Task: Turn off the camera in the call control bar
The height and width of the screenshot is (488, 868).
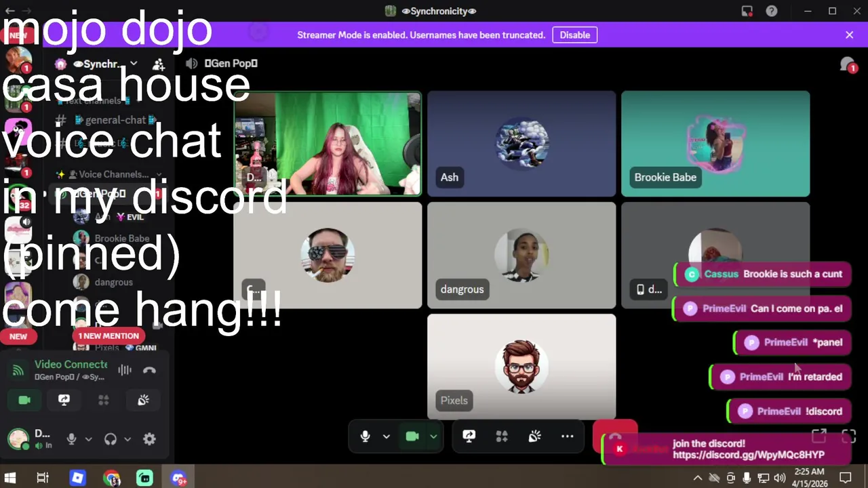Action: tap(412, 436)
